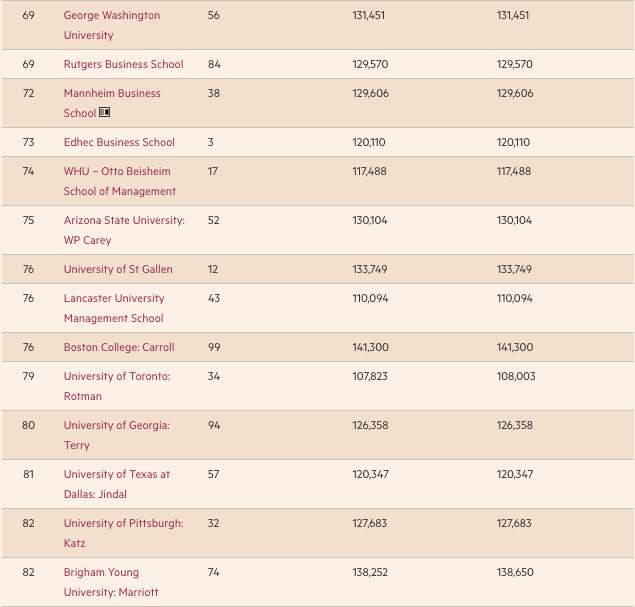Click rank 80 in the Georgia Terry row
The width and height of the screenshot is (635, 607).
[28, 425]
